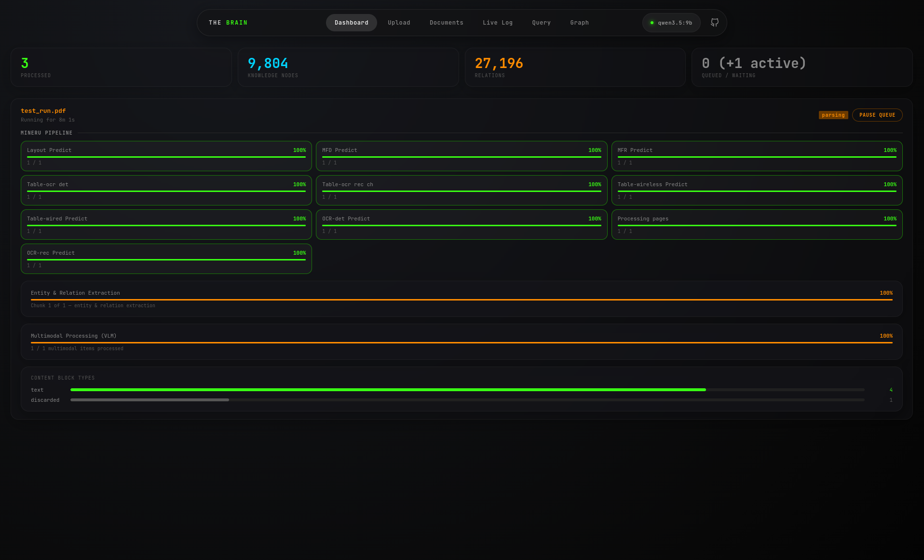
Task: Click the 100% value for Entity Extraction
Action: coord(886,293)
